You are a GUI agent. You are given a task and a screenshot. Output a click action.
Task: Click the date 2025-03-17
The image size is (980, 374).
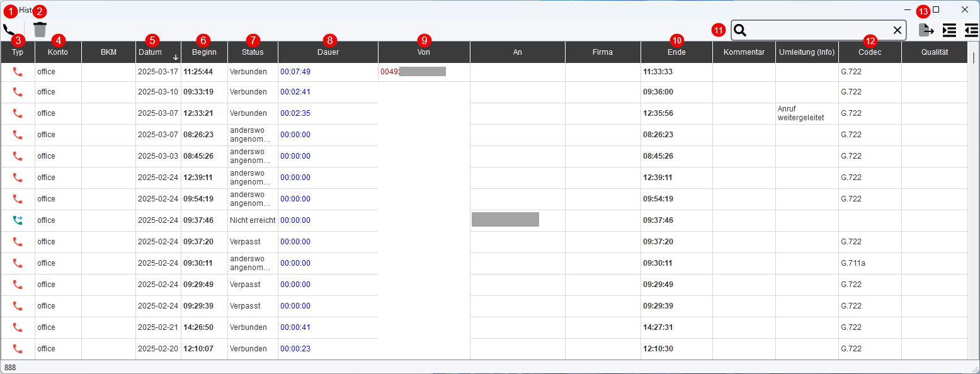(158, 72)
